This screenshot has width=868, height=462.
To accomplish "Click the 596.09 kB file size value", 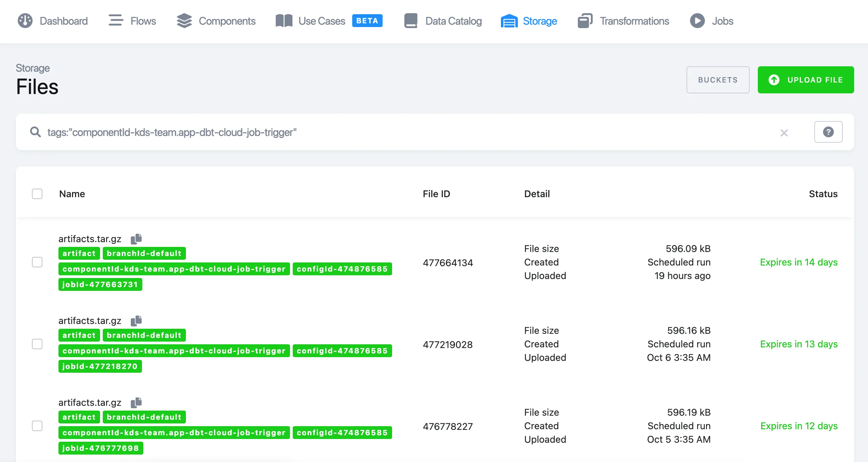I will click(x=688, y=249).
